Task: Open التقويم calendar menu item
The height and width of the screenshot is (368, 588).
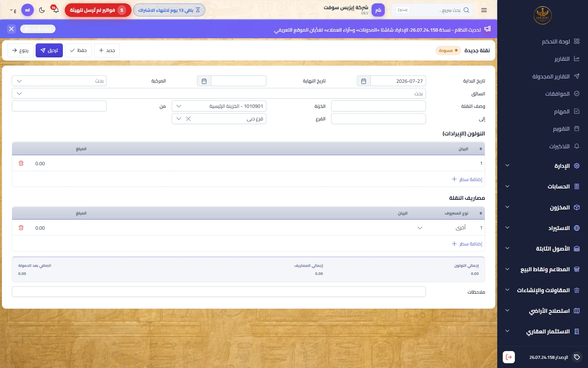Action: pyautogui.click(x=566, y=129)
